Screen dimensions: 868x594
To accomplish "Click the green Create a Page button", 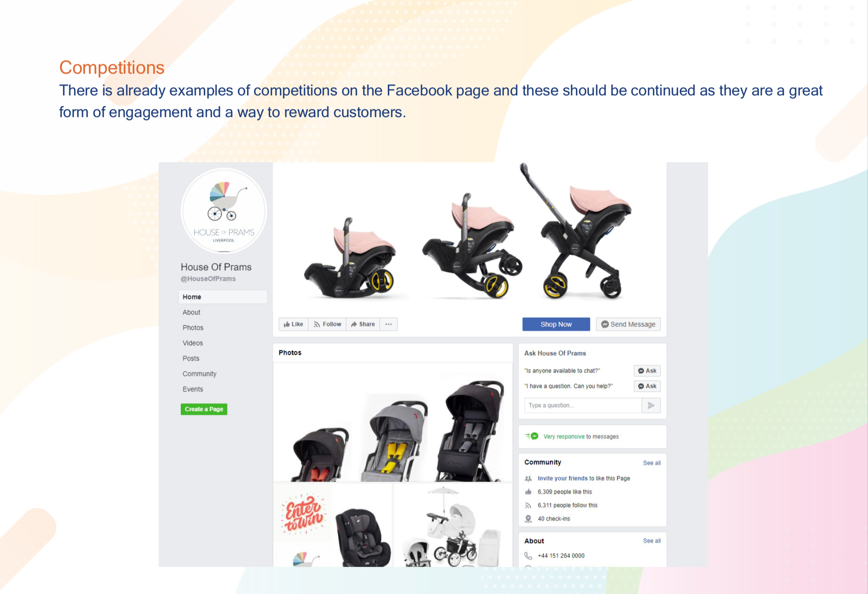I will (204, 409).
